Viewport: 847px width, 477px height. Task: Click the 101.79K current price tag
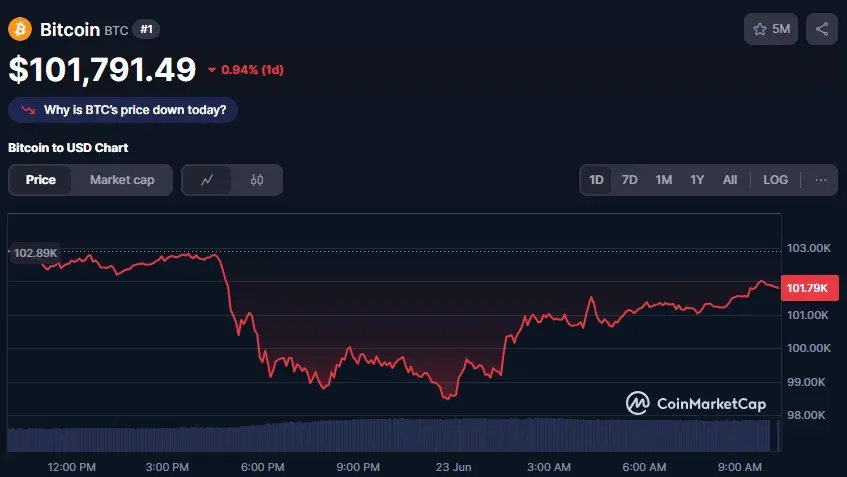(x=809, y=288)
